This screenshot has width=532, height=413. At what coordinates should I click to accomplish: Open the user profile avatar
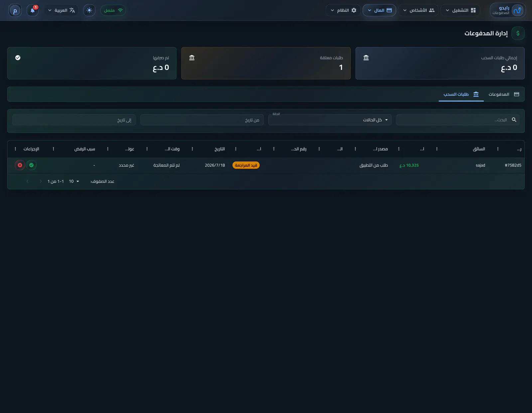15,10
